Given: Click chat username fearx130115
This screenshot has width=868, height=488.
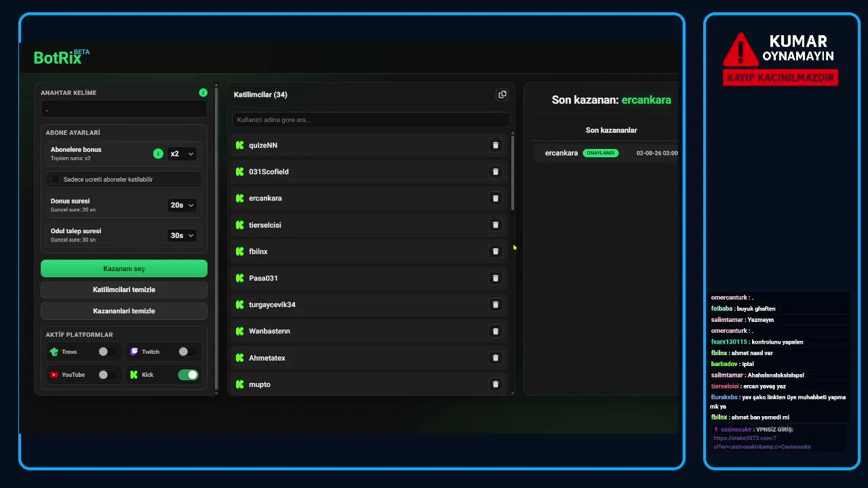Looking at the screenshot, I should [729, 342].
